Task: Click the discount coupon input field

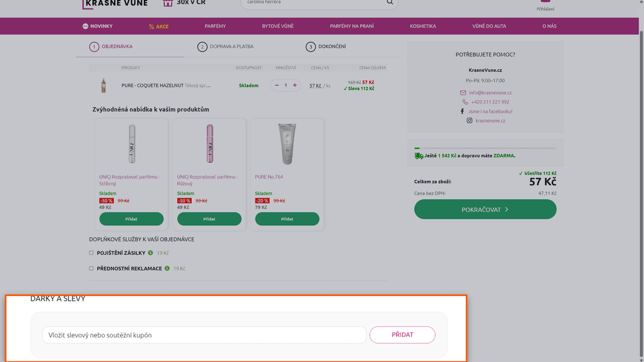Action: tap(204, 335)
